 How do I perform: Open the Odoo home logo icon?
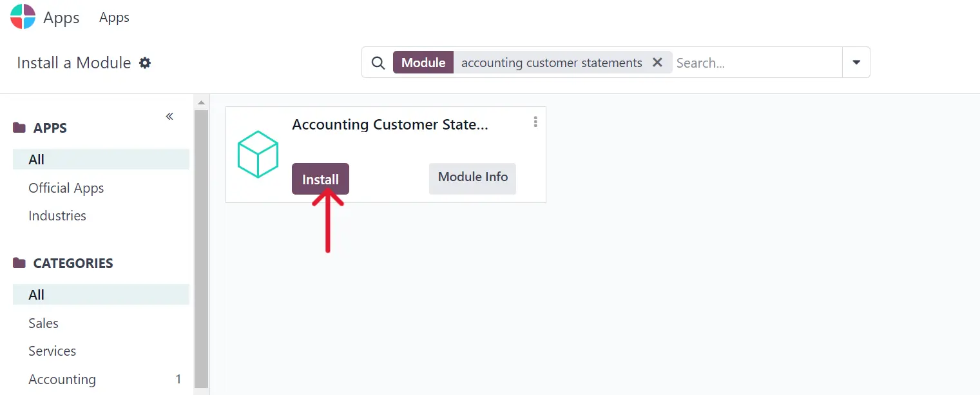(x=23, y=17)
